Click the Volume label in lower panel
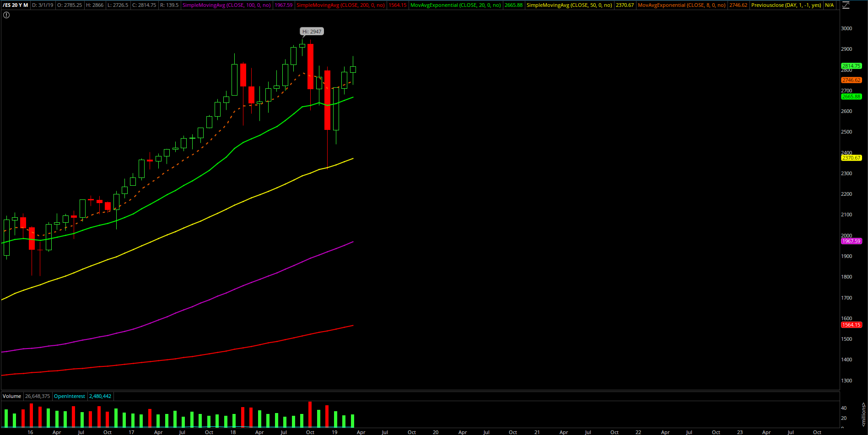This screenshot has height=435, width=868. (x=12, y=396)
